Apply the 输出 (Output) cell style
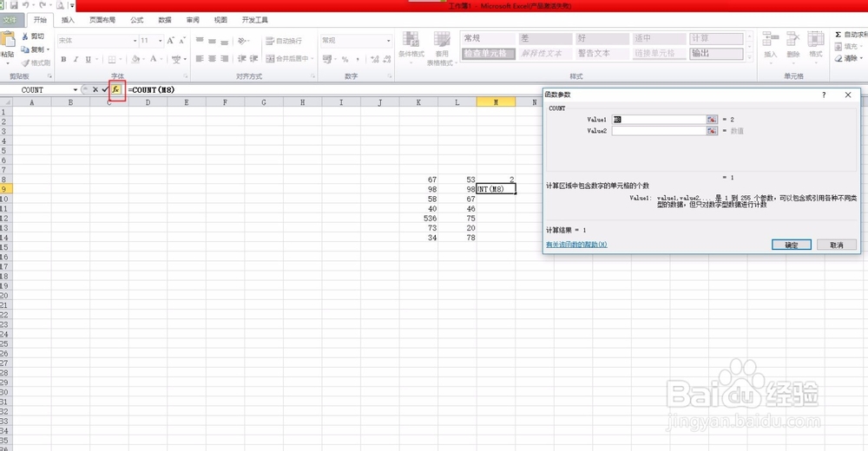Viewport: 868px width, 451px height. coord(716,53)
